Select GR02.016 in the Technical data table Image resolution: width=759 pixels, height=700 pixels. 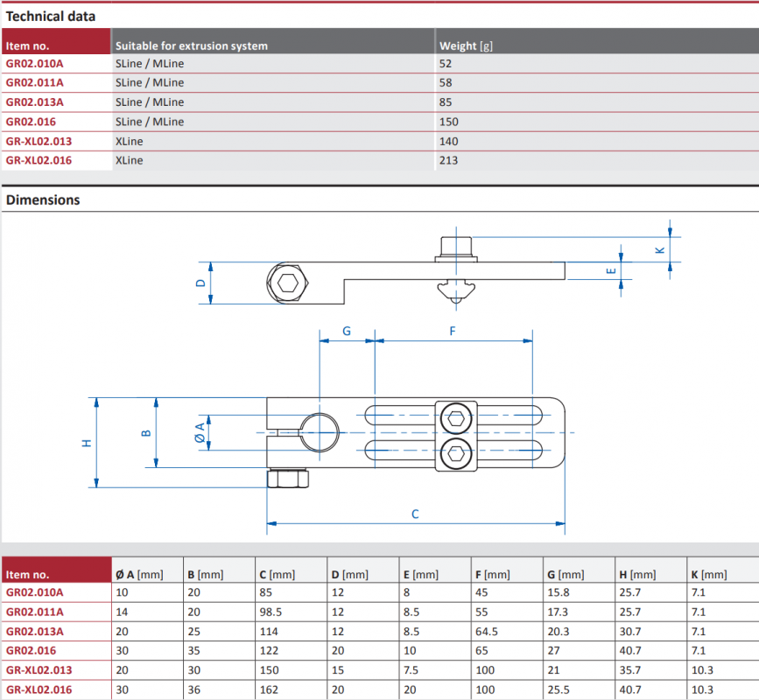pyautogui.click(x=31, y=122)
